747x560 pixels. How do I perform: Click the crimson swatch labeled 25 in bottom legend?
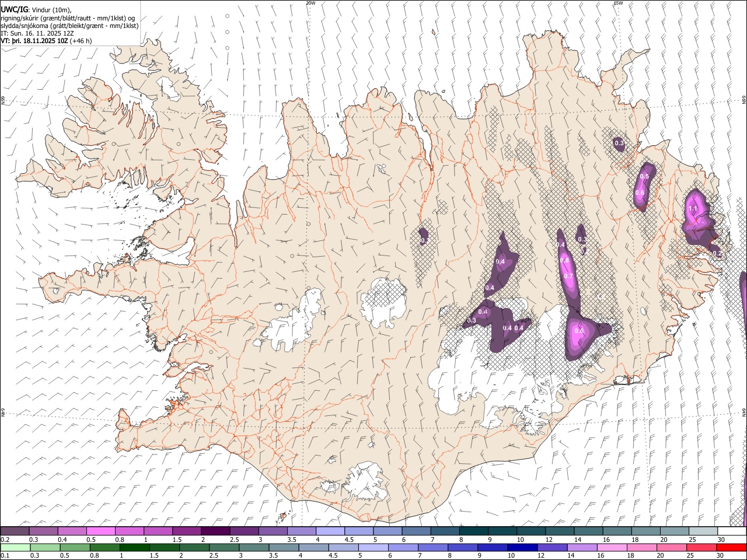[x=701, y=548]
